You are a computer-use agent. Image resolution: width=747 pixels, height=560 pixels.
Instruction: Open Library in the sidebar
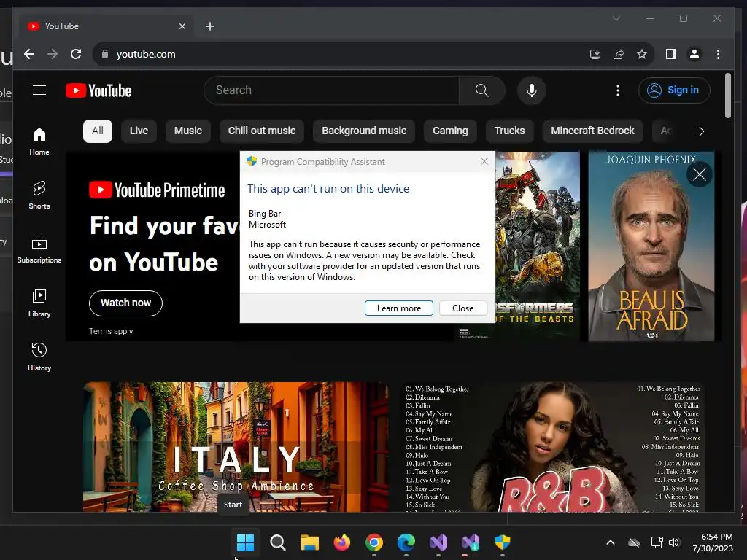(x=39, y=303)
